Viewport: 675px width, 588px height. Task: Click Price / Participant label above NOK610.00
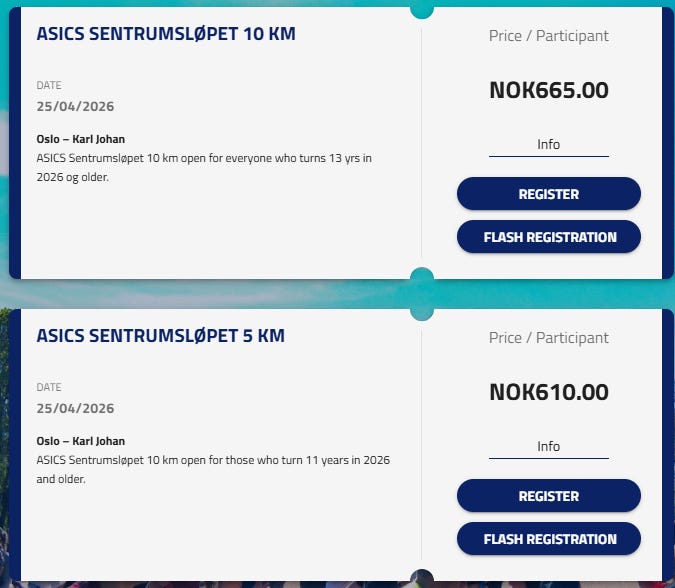pos(548,338)
